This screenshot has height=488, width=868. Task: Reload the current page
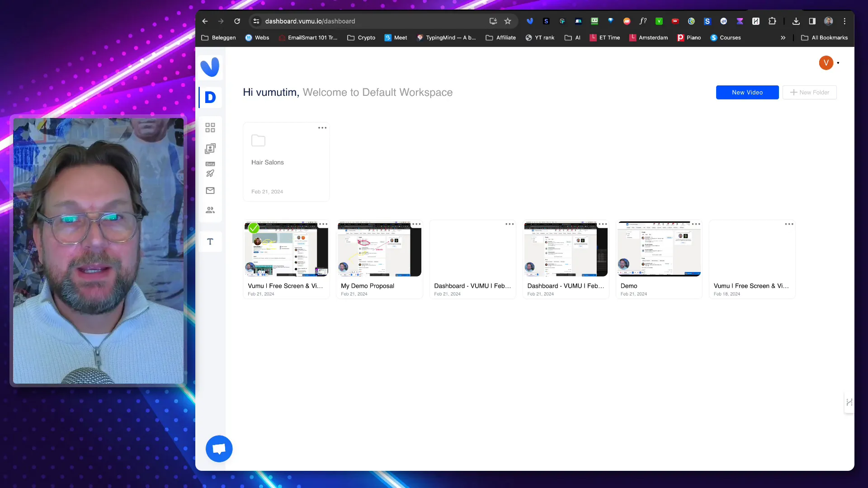click(x=237, y=21)
